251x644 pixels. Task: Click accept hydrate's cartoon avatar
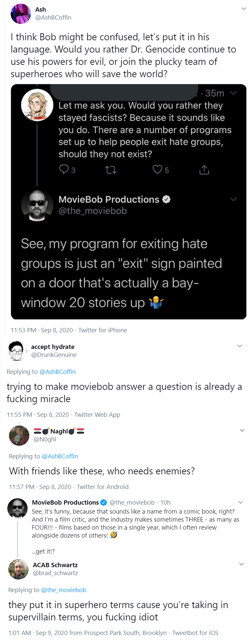17,351
